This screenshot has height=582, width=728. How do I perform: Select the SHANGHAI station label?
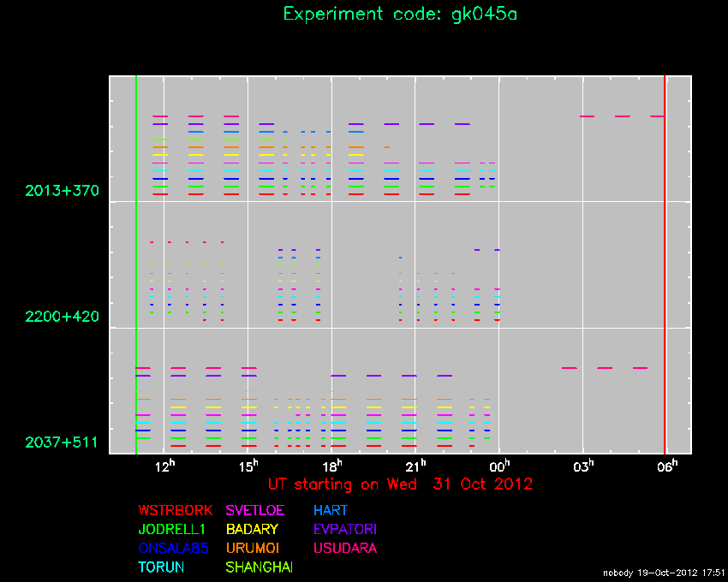[259, 567]
